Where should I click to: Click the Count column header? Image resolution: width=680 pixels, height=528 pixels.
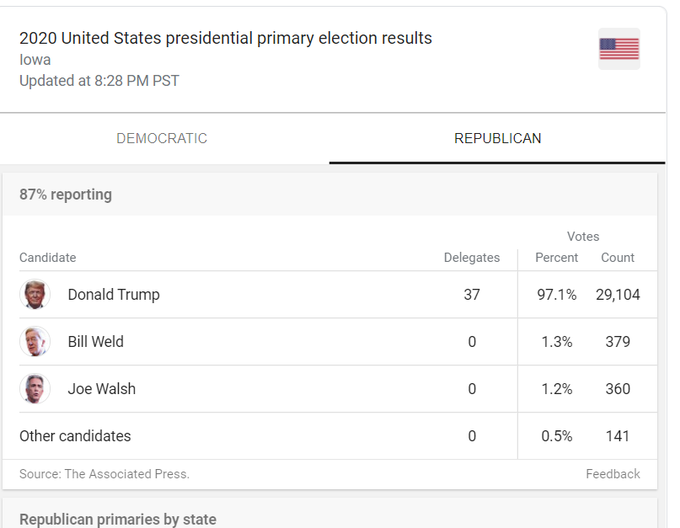coord(617,258)
